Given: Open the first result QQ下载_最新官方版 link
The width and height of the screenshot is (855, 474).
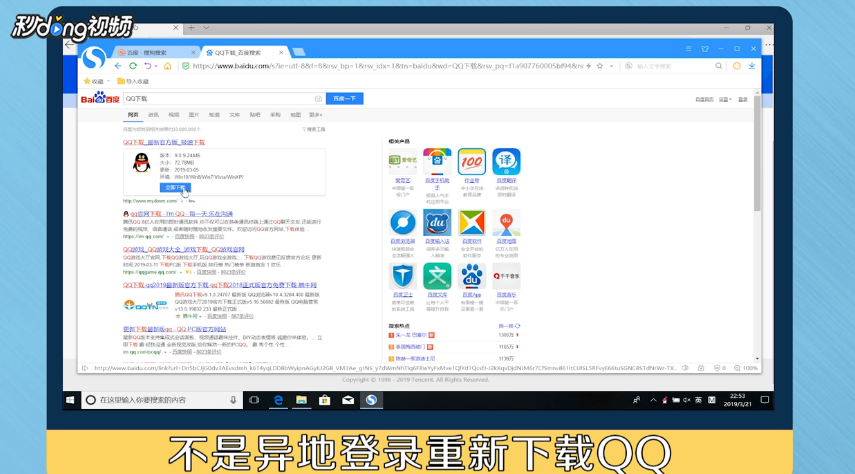Looking at the screenshot, I should [x=164, y=142].
